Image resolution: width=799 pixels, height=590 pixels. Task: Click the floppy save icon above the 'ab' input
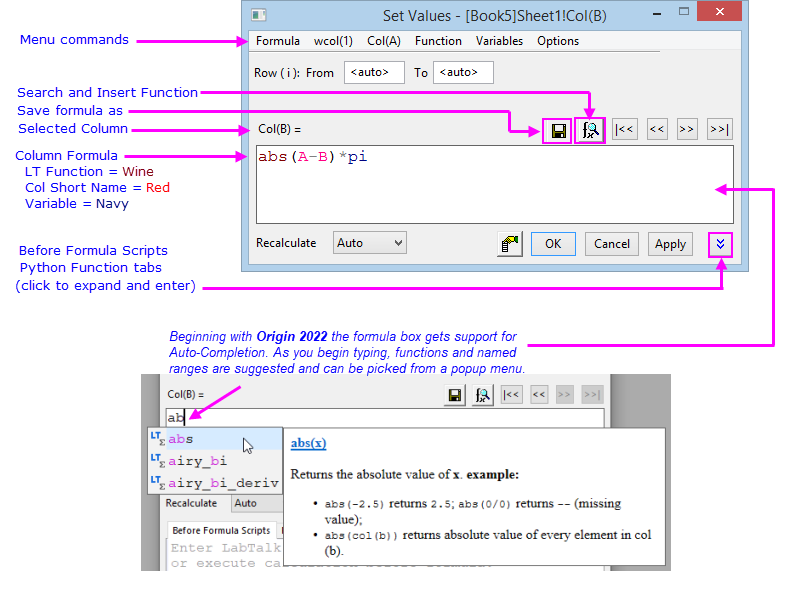(455, 395)
